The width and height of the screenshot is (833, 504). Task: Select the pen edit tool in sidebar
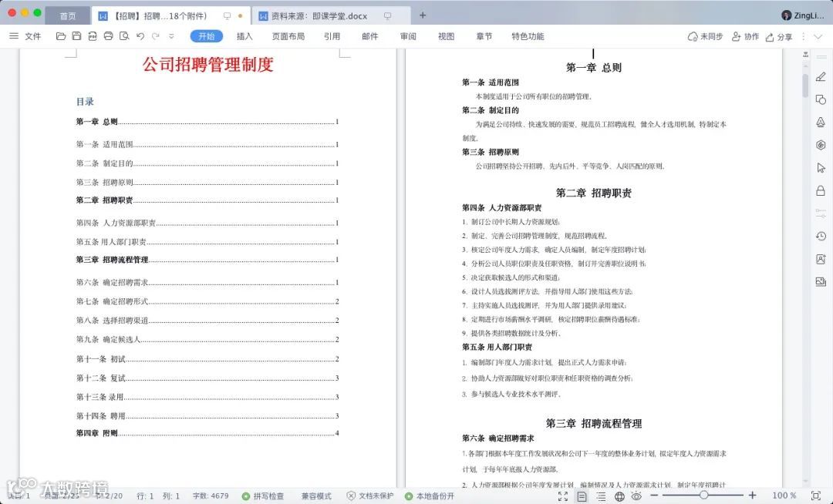coord(821,77)
